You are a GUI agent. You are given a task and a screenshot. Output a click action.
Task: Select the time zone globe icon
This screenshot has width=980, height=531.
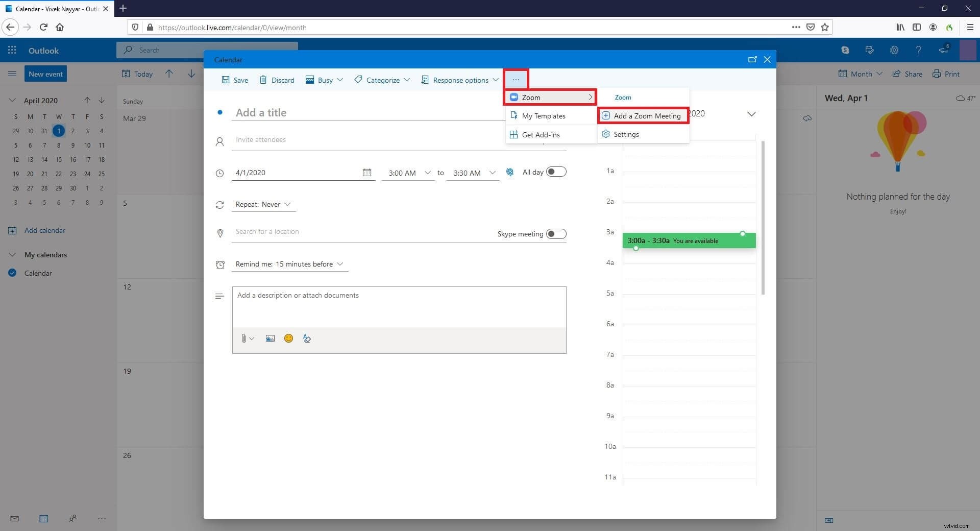click(510, 172)
